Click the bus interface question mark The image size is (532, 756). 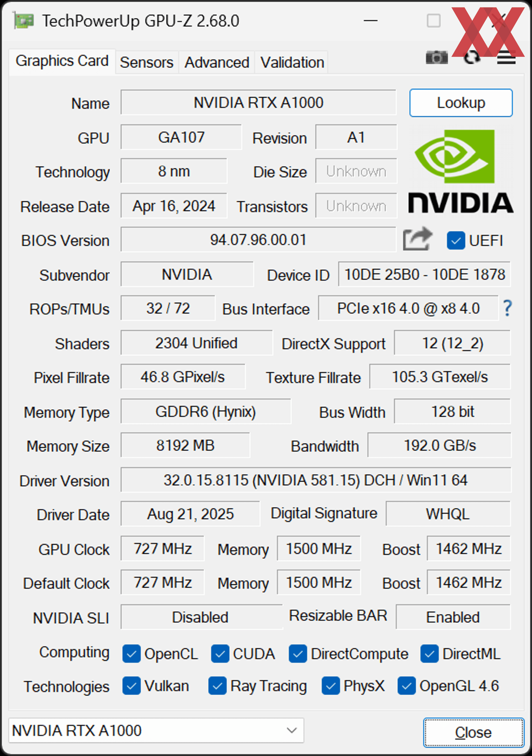coord(507,308)
